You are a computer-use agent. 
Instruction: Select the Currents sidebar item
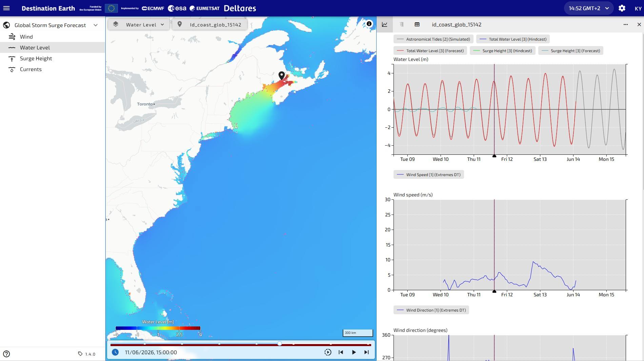(x=53, y=69)
